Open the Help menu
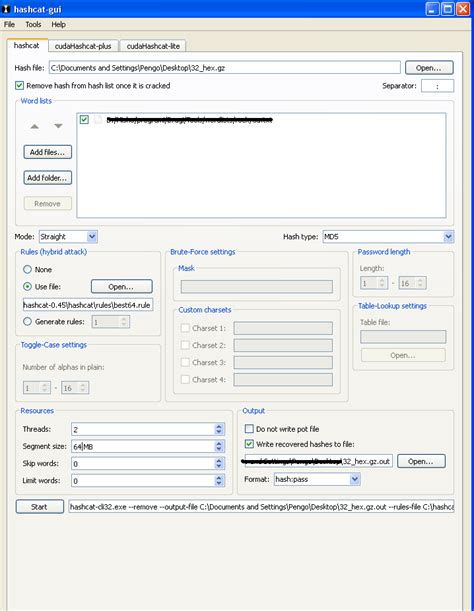Image resolution: width=474 pixels, height=611 pixels. (58, 24)
